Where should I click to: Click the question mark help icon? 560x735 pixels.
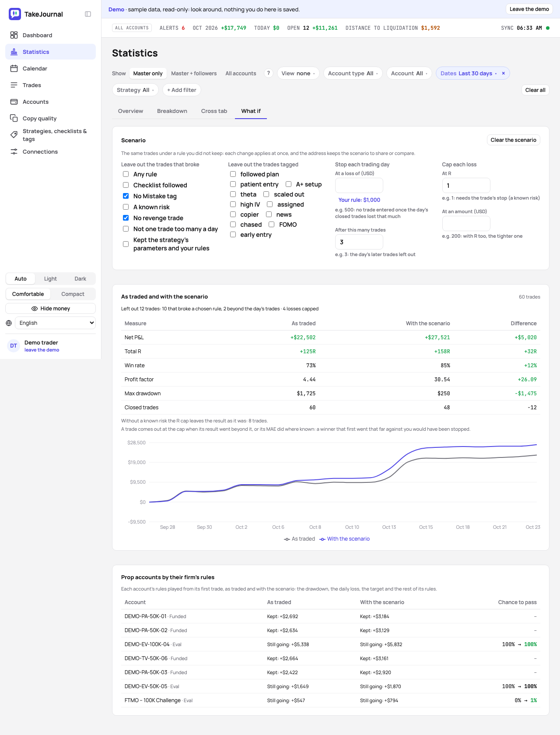tap(269, 73)
